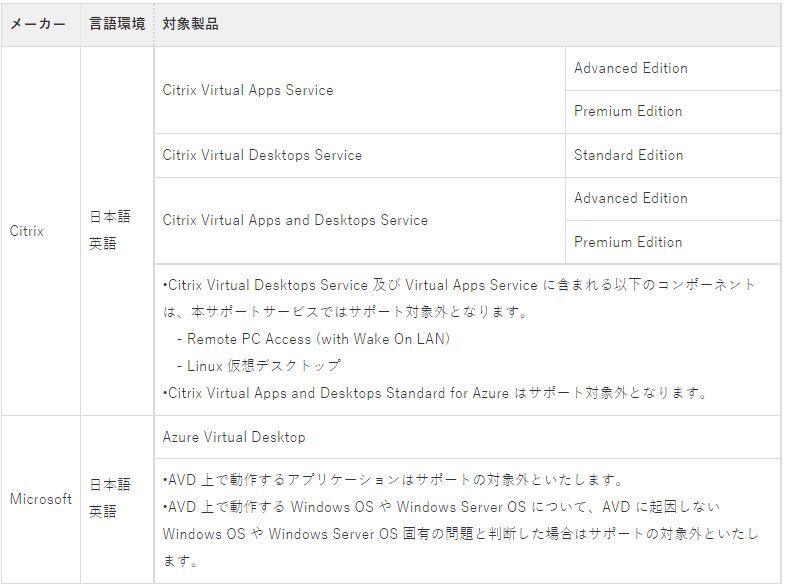
Task: Click the Remote PC Access (with Wake On LAN) line
Action: tap(314, 339)
